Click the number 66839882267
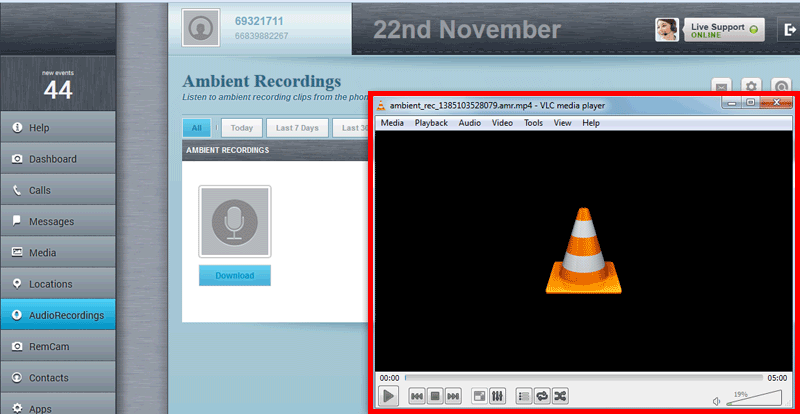Image resolution: width=800 pixels, height=414 pixels. (261, 36)
